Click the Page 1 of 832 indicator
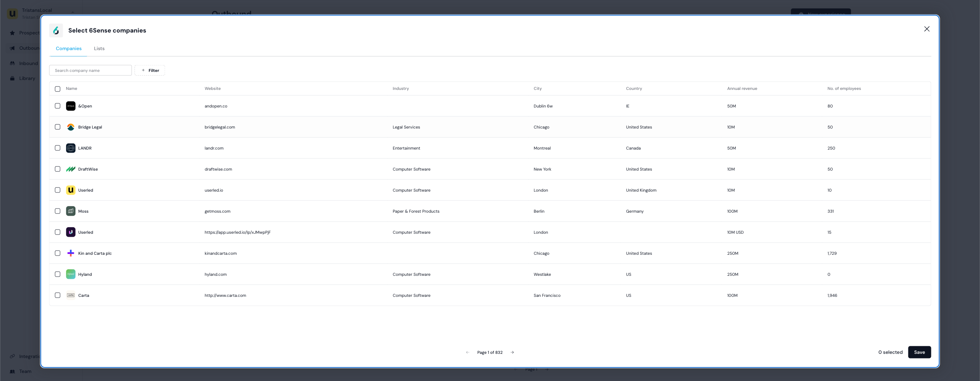The width and height of the screenshot is (980, 381). pos(490,353)
